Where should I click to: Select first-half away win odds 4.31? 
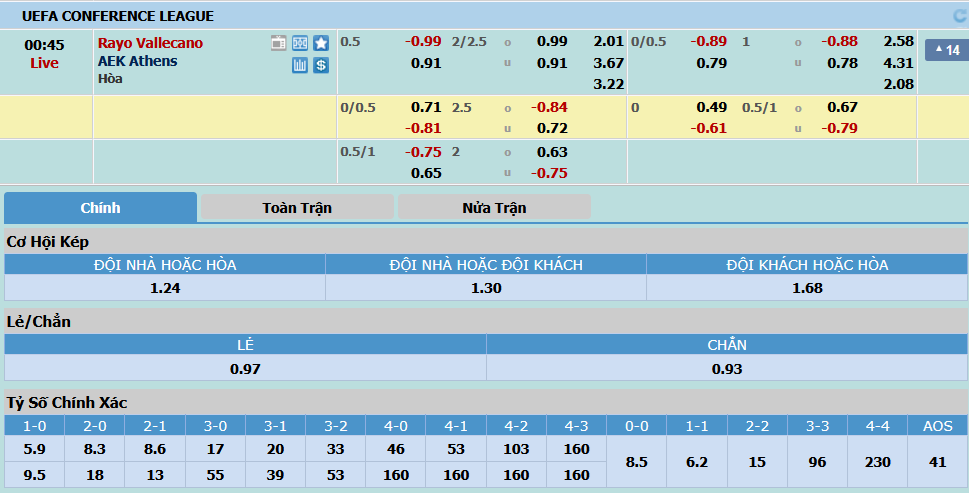(899, 63)
